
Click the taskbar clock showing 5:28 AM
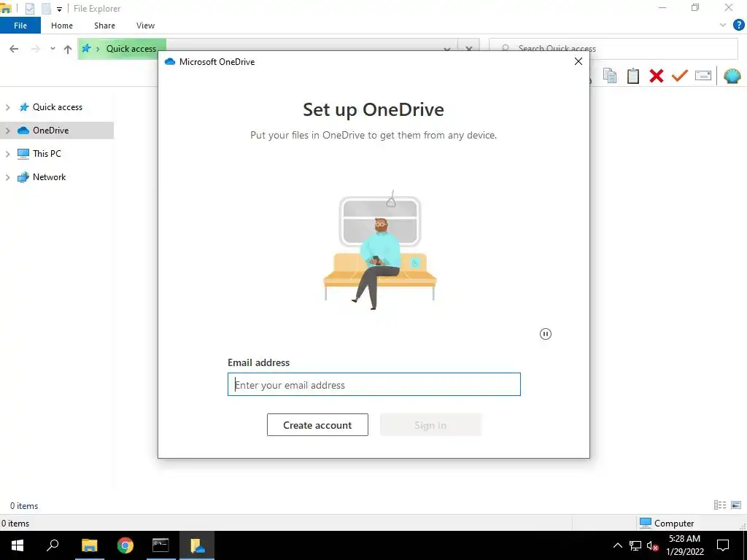click(x=684, y=545)
